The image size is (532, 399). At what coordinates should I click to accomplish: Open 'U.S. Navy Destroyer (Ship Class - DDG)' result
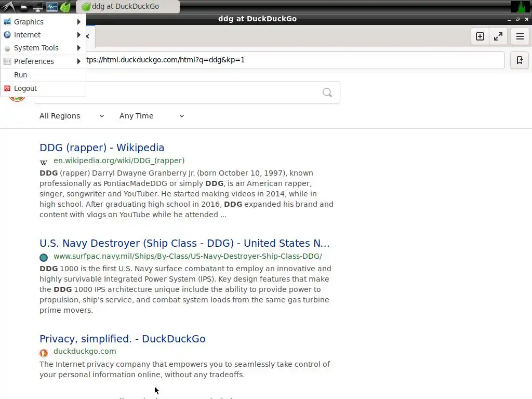coord(184,243)
